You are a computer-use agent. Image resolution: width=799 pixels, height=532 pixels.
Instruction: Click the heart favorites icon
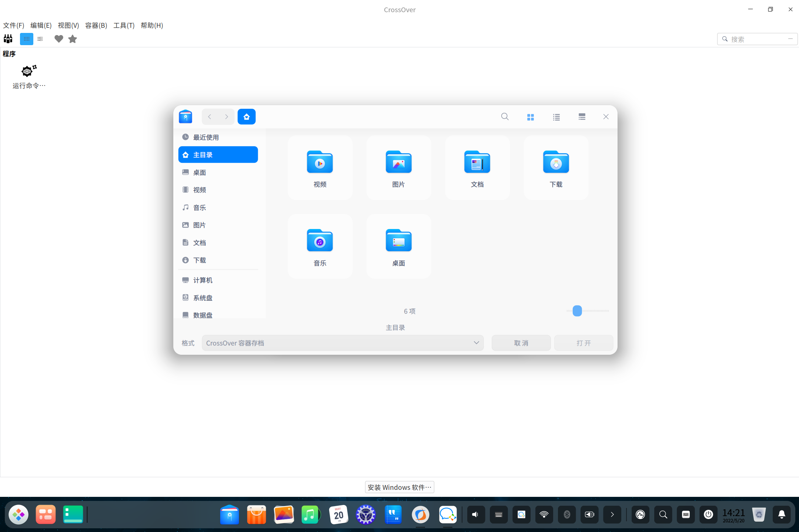pos(58,39)
